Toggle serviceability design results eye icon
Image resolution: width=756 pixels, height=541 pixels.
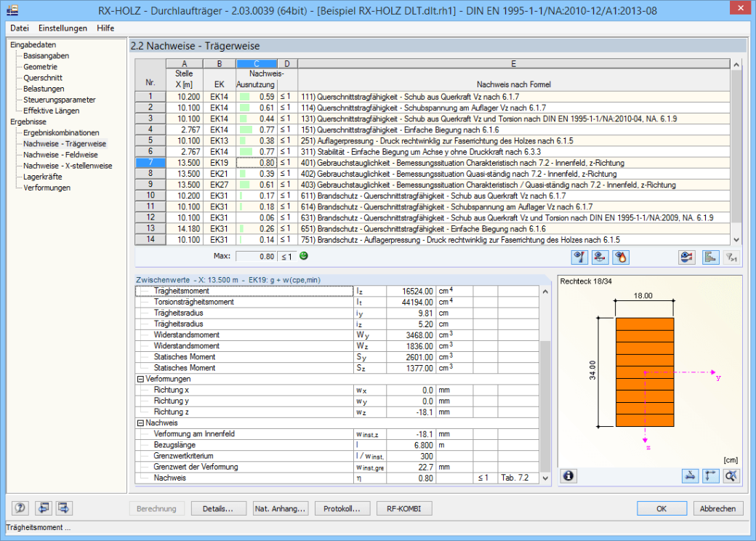coord(600,257)
